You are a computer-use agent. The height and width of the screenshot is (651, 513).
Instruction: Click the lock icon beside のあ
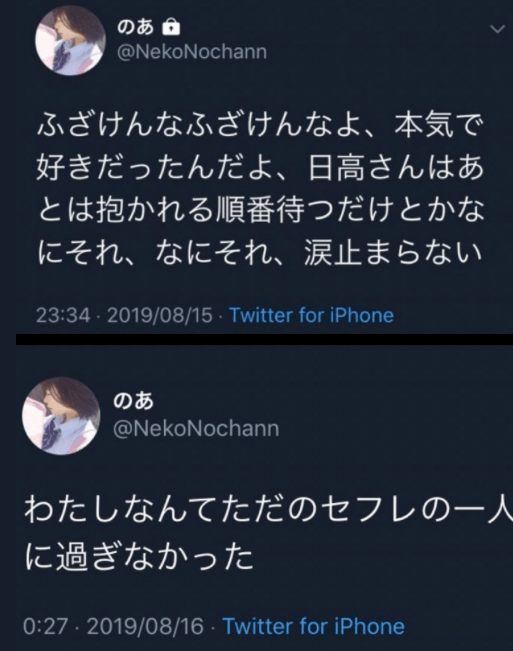[x=171, y=27]
